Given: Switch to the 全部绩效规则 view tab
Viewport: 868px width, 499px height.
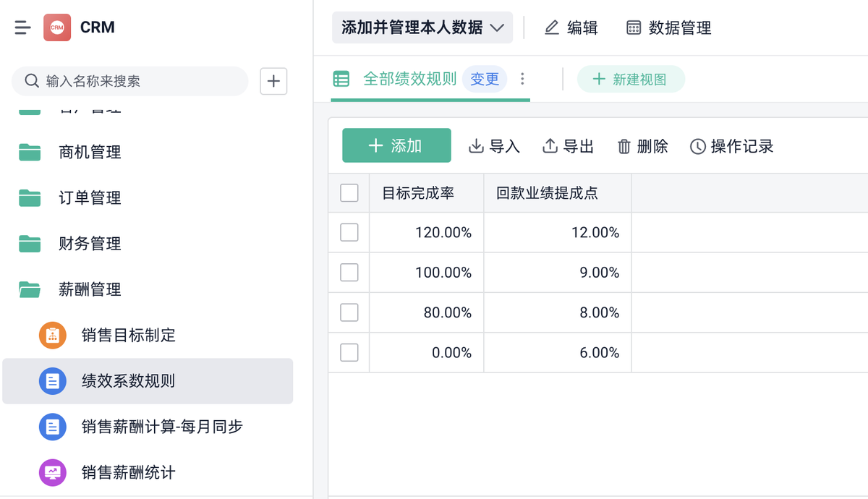Looking at the screenshot, I should point(409,79).
